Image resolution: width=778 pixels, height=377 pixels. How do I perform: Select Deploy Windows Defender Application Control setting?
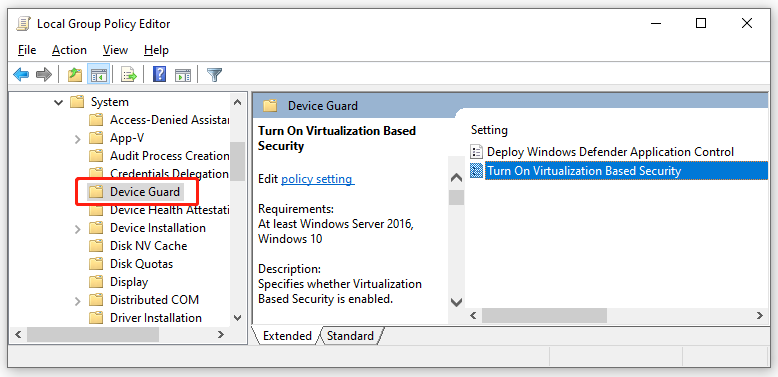tap(602, 152)
